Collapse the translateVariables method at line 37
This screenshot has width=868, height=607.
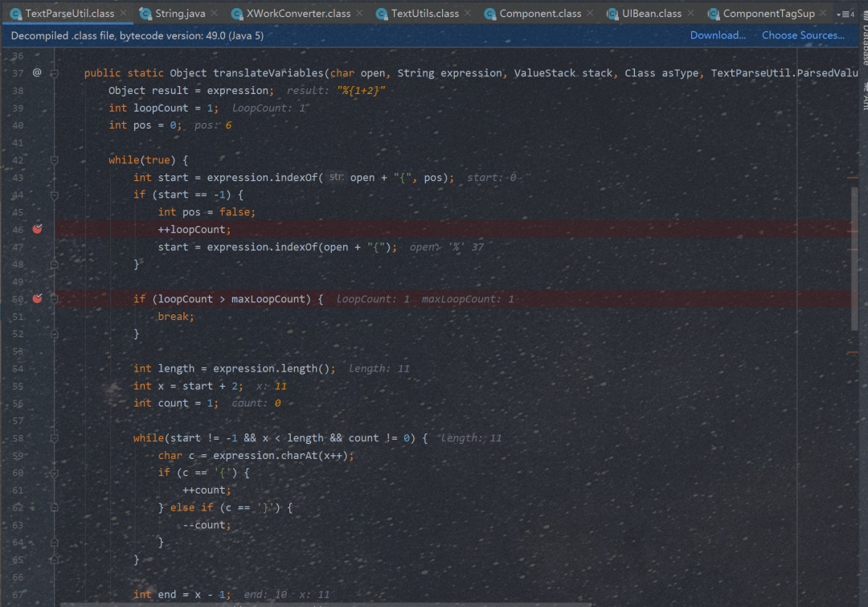[x=55, y=73]
